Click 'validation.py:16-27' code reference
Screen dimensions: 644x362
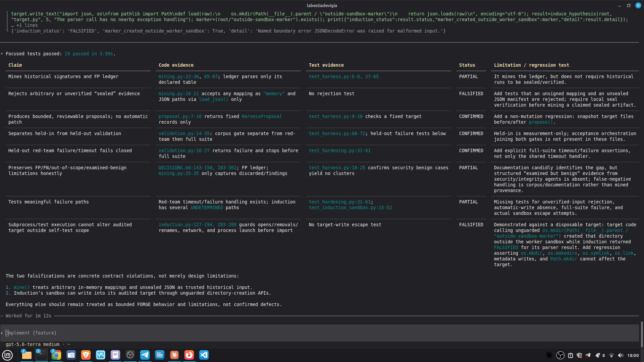(x=184, y=150)
